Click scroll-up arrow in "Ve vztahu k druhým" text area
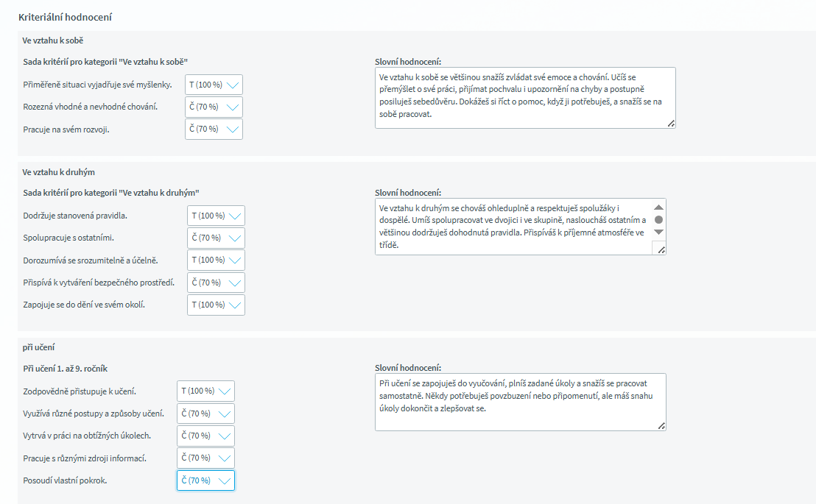 (658, 207)
